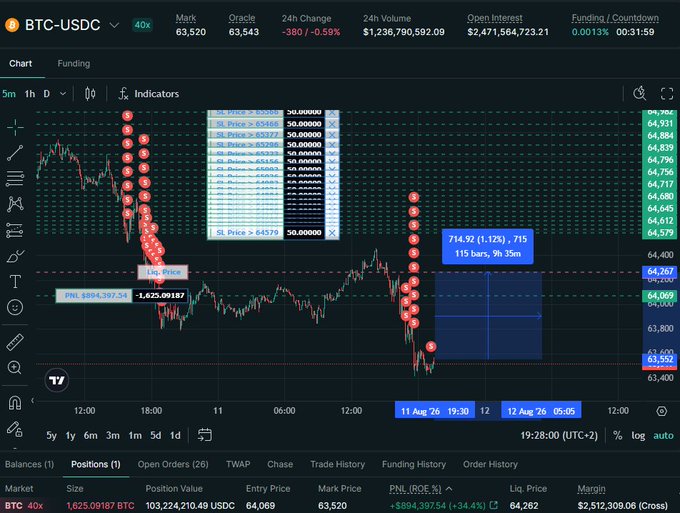Select the D timeframe

(x=46, y=94)
